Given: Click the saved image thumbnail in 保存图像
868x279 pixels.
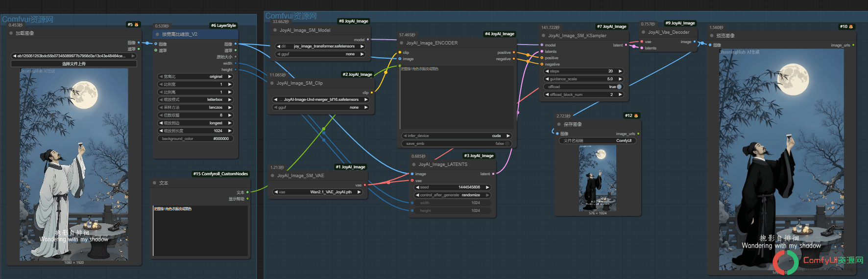Looking at the screenshot, I should click(597, 178).
